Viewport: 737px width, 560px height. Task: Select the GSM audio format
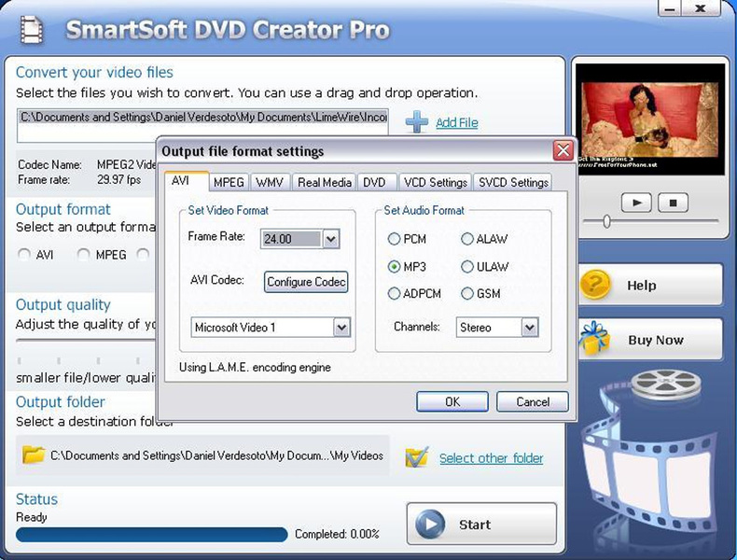click(480, 294)
